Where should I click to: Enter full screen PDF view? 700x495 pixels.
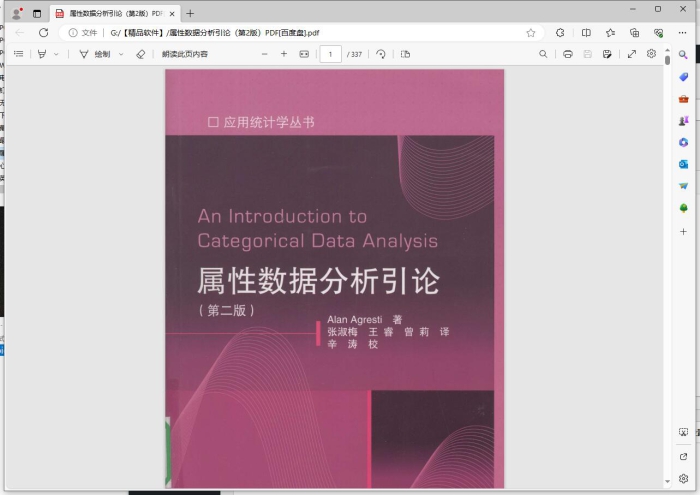tap(632, 54)
